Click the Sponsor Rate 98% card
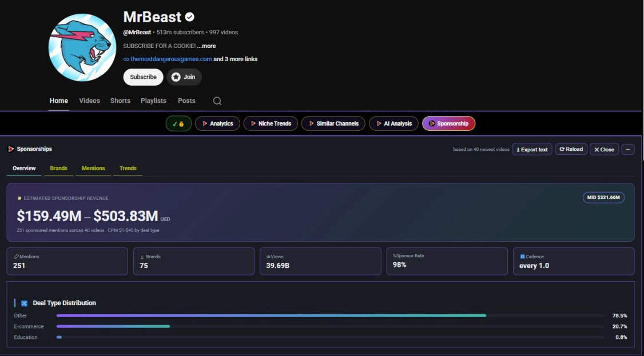 [x=447, y=261]
